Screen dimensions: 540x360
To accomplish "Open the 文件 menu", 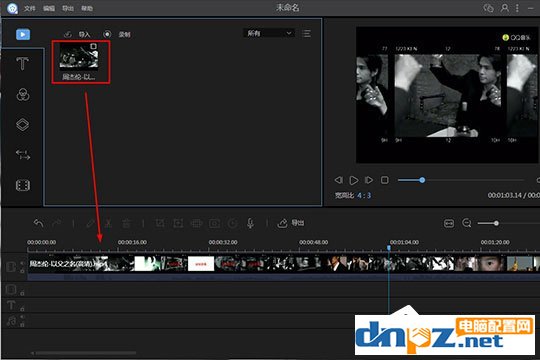I will [30, 8].
